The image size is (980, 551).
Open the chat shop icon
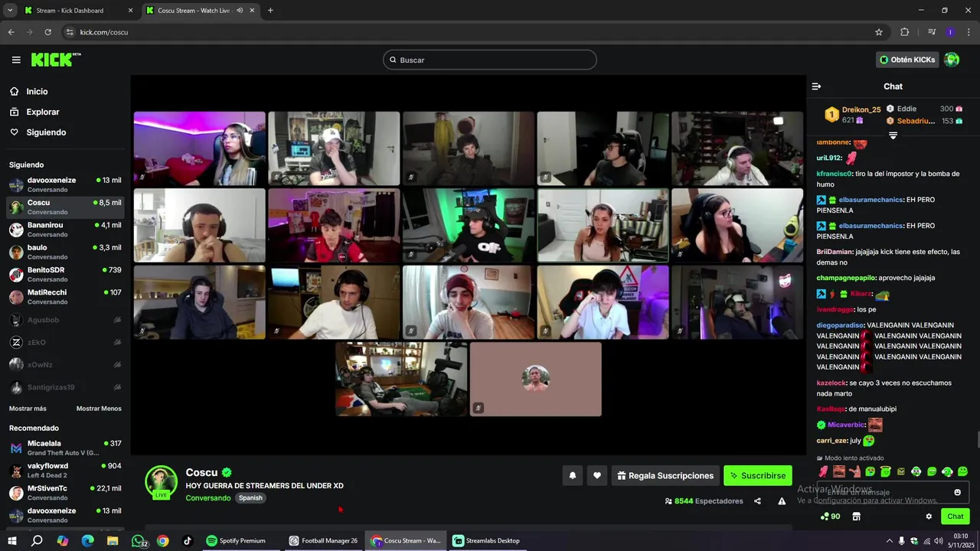point(856,517)
